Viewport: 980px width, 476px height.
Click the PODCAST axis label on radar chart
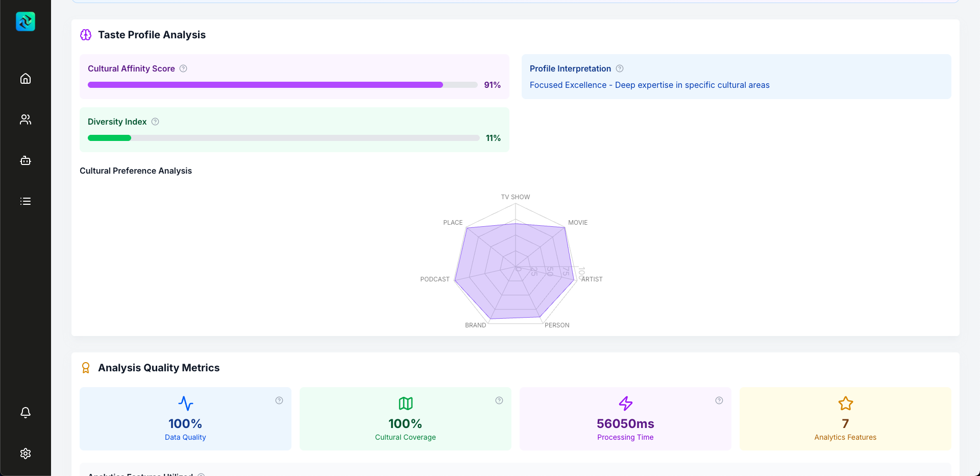pos(435,279)
